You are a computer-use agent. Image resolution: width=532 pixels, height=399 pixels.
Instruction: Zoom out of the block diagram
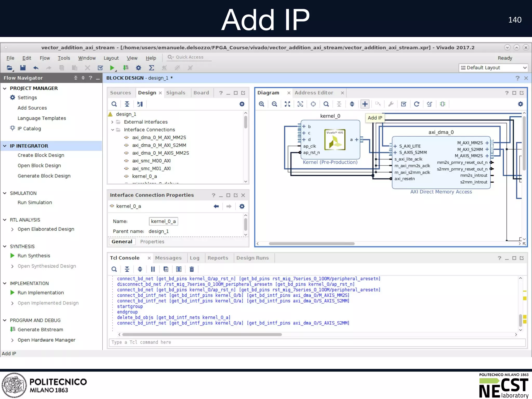coord(274,104)
